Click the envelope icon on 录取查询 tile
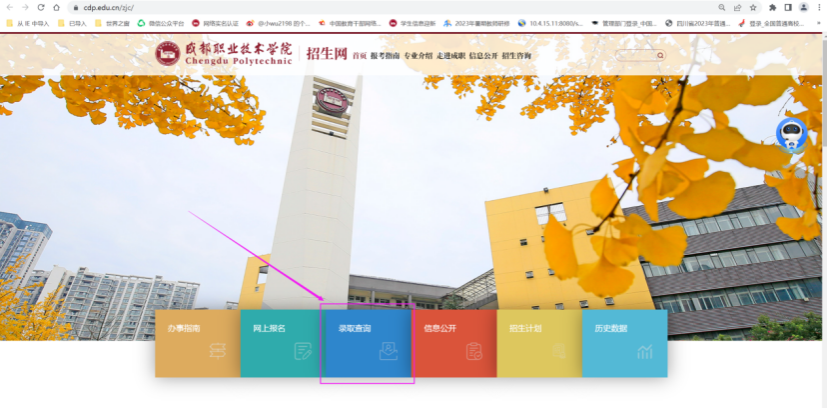The width and height of the screenshot is (828, 409). coord(389,351)
